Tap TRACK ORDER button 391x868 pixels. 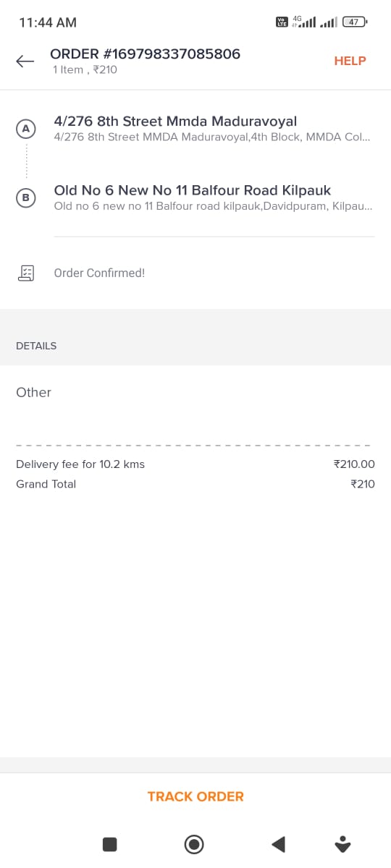point(195,796)
